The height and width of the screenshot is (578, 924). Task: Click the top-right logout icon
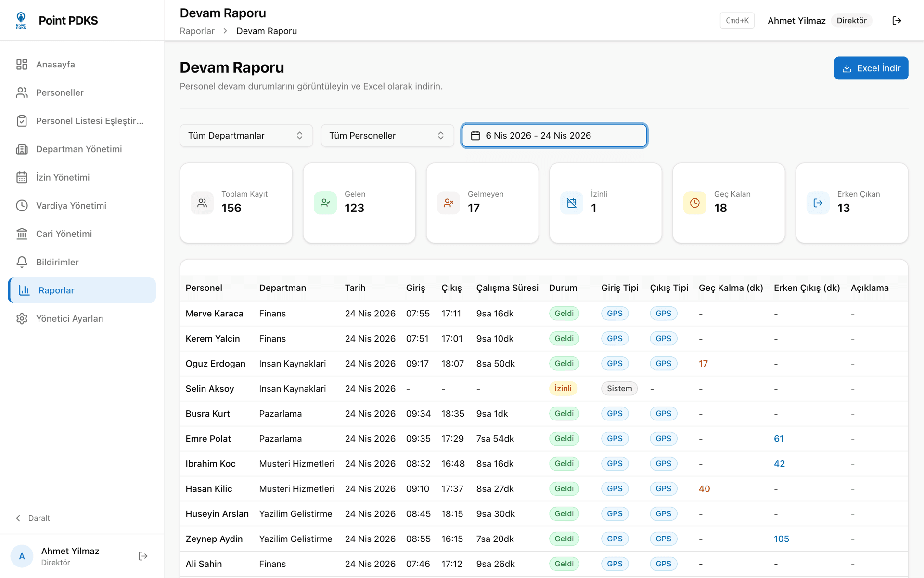(897, 21)
